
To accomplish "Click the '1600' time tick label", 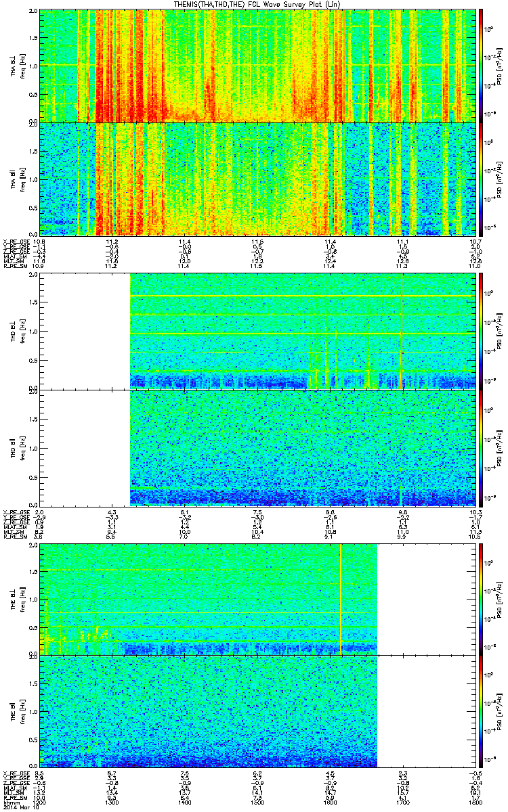I will click(x=331, y=803).
